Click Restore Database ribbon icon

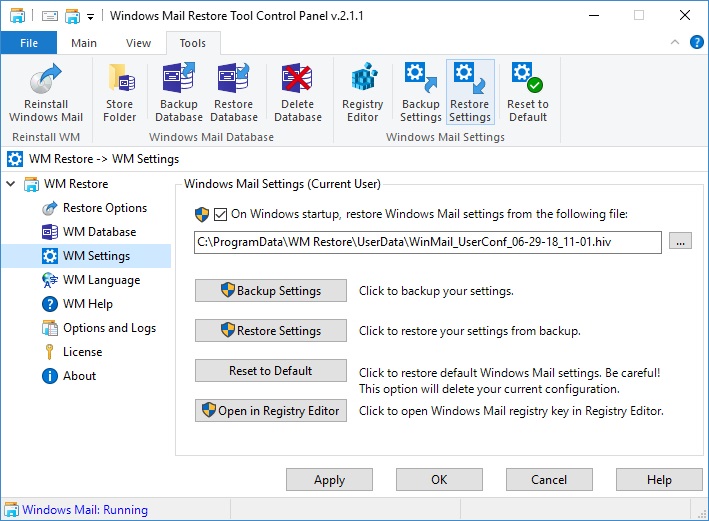(234, 92)
